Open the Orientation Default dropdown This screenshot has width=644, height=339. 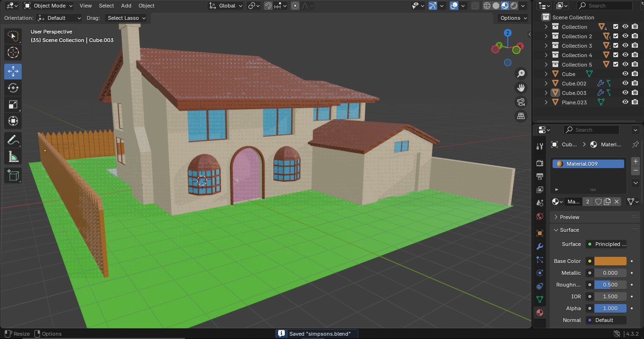(x=59, y=18)
